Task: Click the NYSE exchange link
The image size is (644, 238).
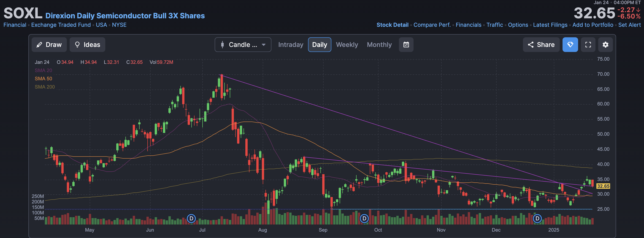Action: pos(119,25)
